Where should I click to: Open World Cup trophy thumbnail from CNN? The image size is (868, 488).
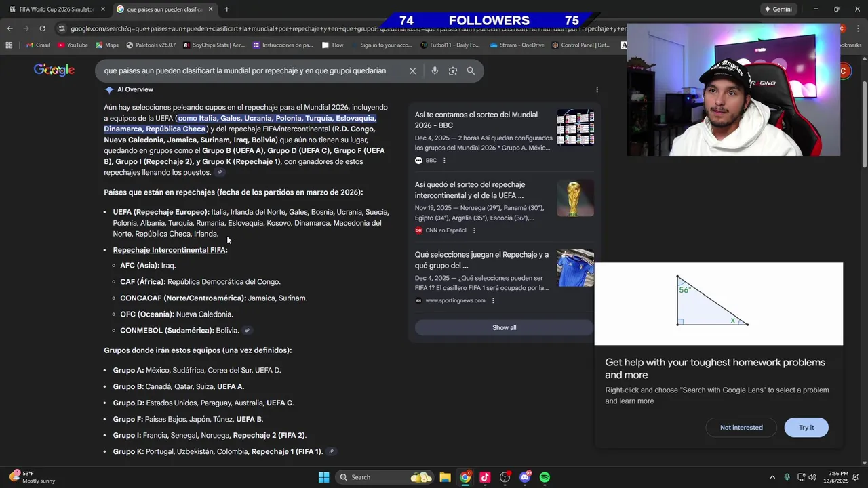575,198
